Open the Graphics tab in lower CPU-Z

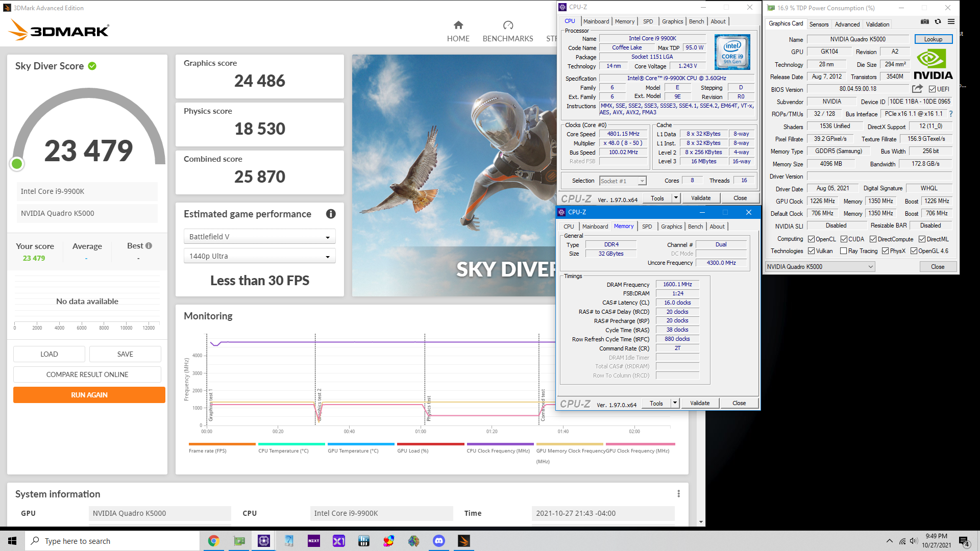[671, 227]
